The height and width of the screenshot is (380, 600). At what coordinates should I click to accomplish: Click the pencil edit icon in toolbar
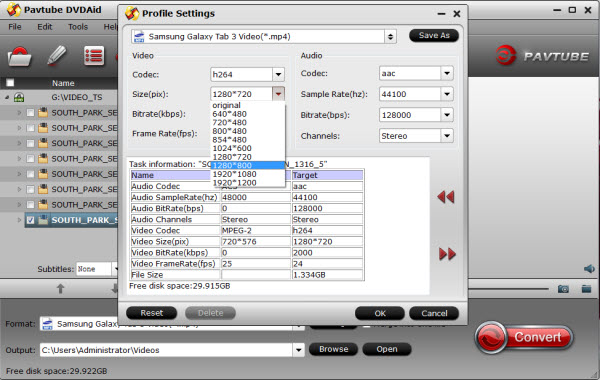pyautogui.click(x=57, y=55)
